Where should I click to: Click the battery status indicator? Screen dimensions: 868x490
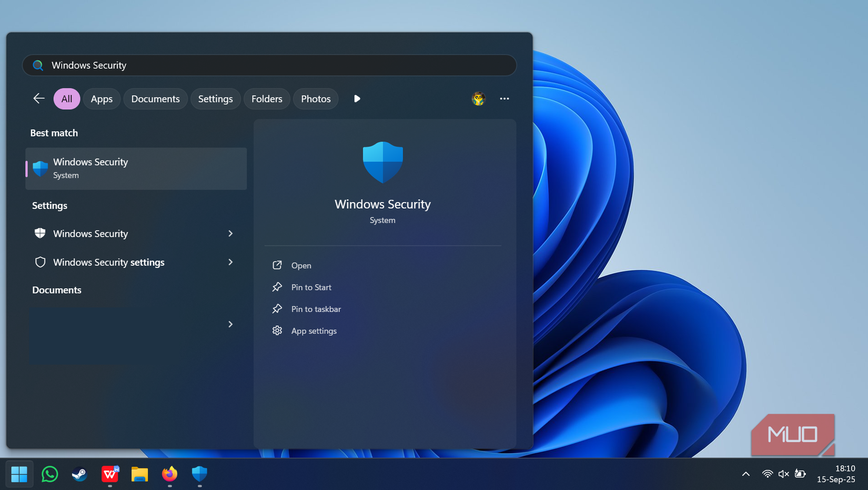pos(800,474)
